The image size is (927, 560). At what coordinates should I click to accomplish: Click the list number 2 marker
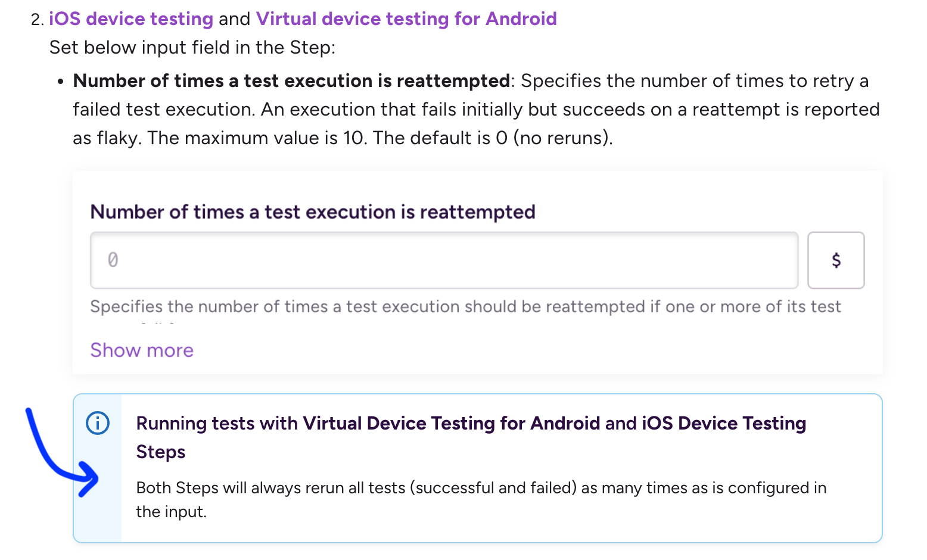pyautogui.click(x=37, y=20)
